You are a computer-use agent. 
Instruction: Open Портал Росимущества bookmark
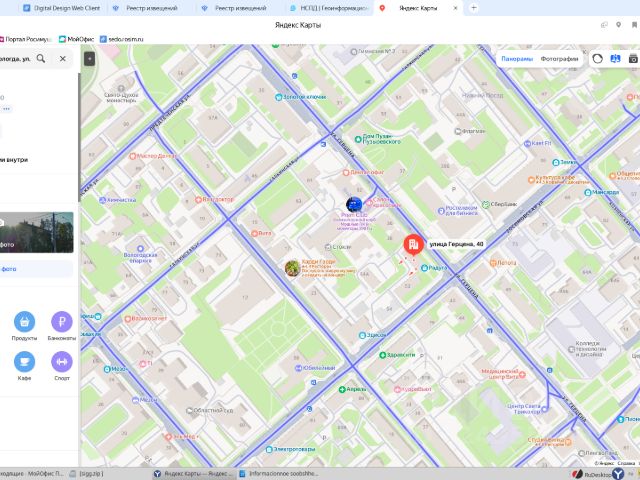pyautogui.click(x=26, y=39)
